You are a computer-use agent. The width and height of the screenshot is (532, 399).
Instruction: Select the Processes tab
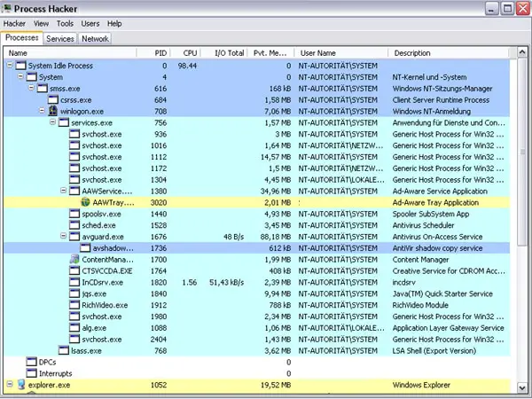click(x=22, y=37)
